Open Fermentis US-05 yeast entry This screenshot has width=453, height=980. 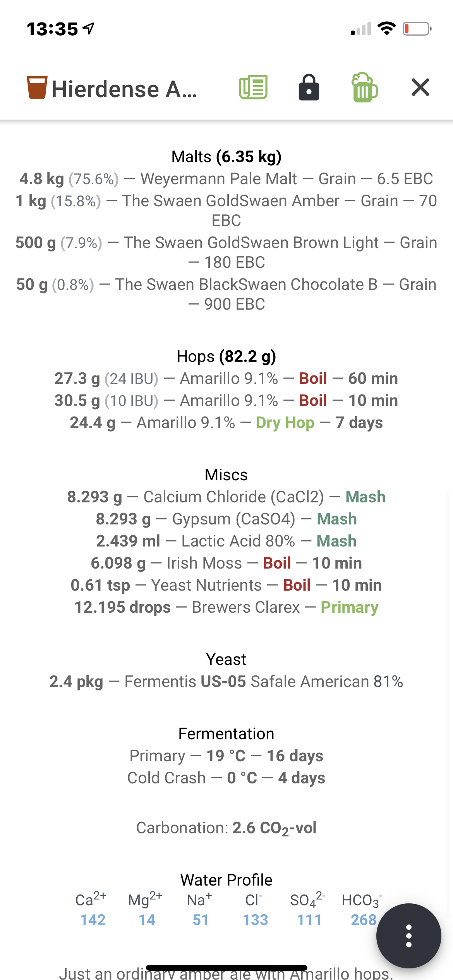[x=226, y=682]
